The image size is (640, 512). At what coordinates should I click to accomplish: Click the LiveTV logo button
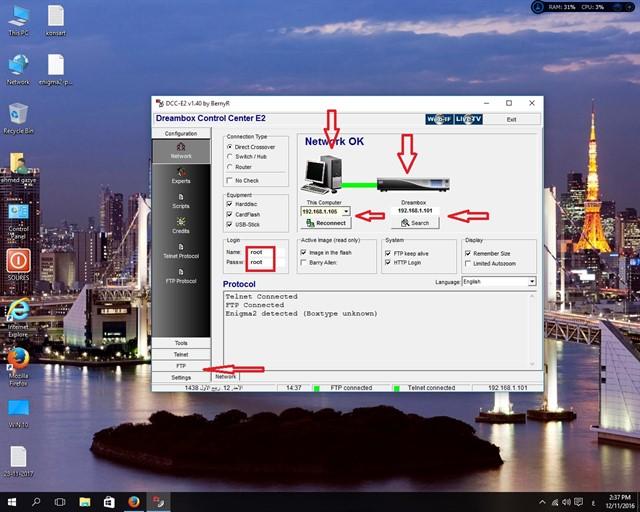pyautogui.click(x=469, y=119)
